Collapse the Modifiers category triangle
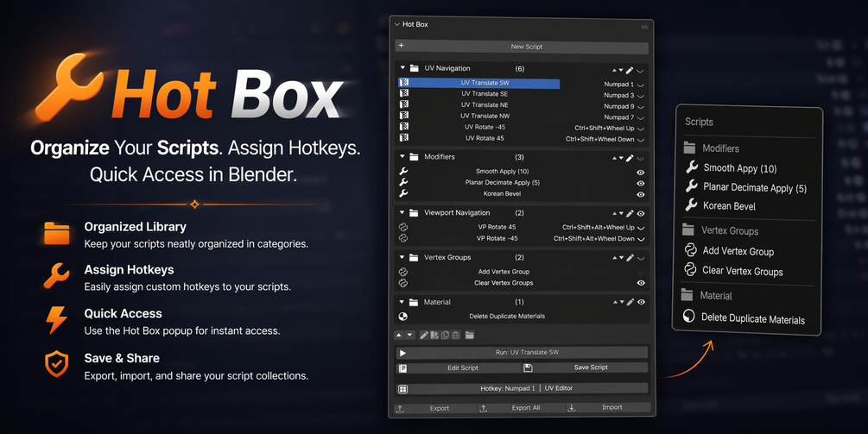Viewport: 868px width, 434px height. click(x=402, y=156)
